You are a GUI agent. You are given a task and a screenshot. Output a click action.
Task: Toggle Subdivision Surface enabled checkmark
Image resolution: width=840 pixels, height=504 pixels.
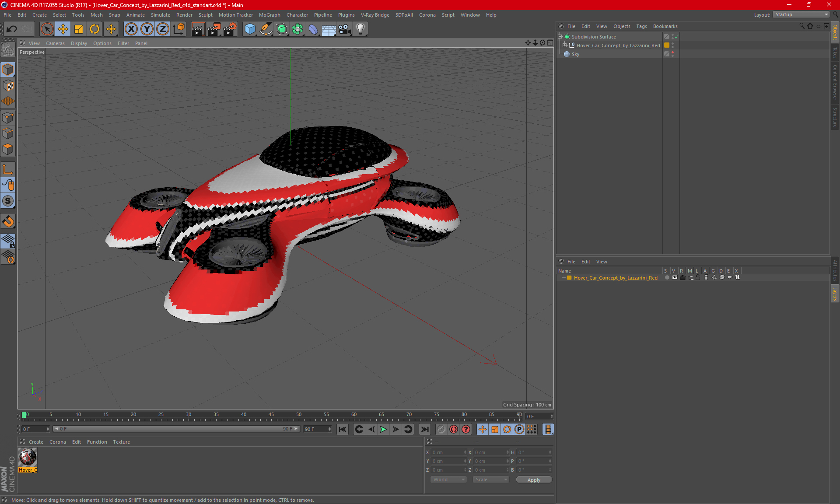(x=676, y=37)
